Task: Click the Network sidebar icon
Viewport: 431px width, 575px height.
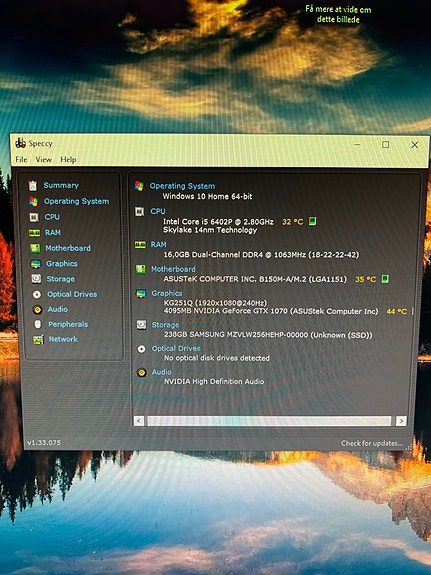Action: 38,340
